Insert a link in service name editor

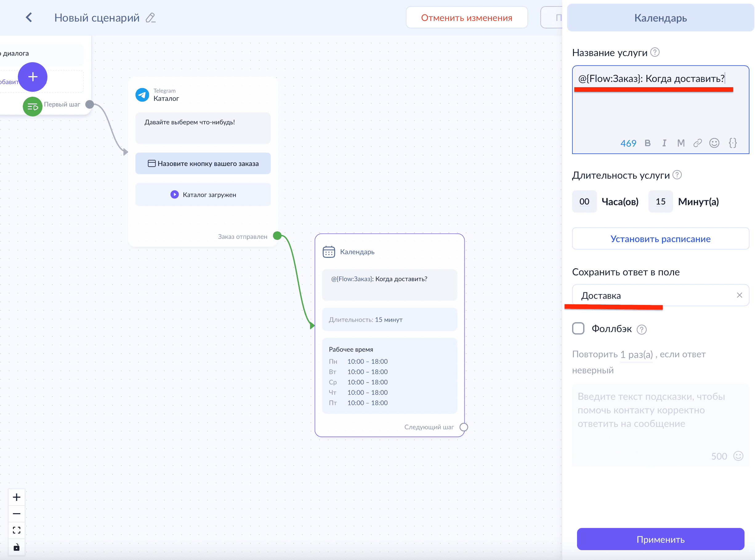tap(697, 143)
